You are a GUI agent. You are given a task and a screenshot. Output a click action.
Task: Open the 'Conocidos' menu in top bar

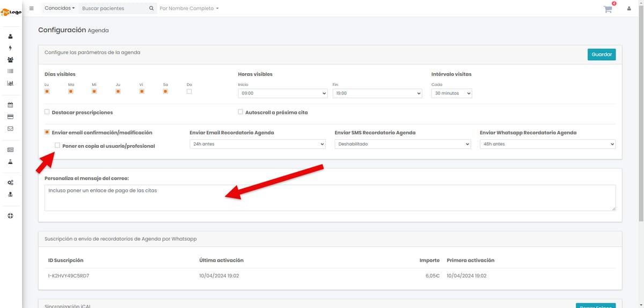[59, 9]
